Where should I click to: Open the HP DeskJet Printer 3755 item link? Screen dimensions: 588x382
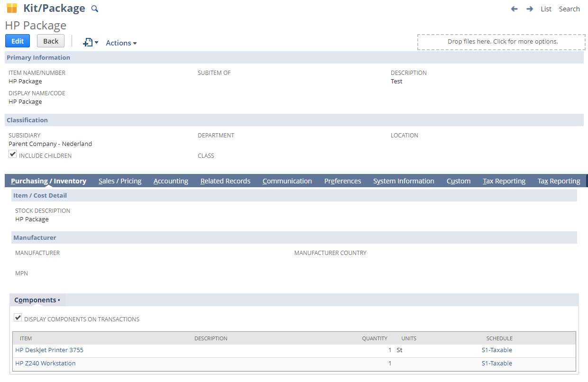point(49,350)
